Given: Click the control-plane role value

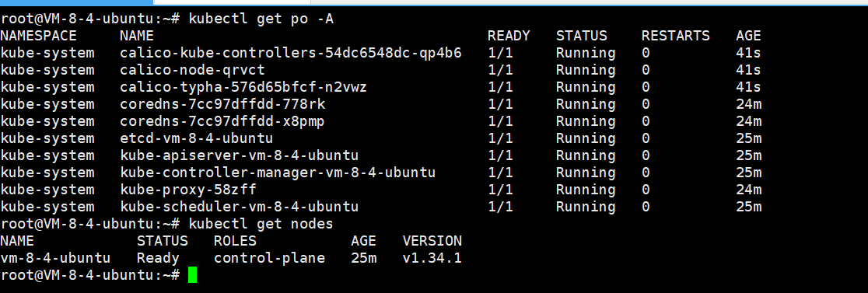Looking at the screenshot, I should pos(270,258).
